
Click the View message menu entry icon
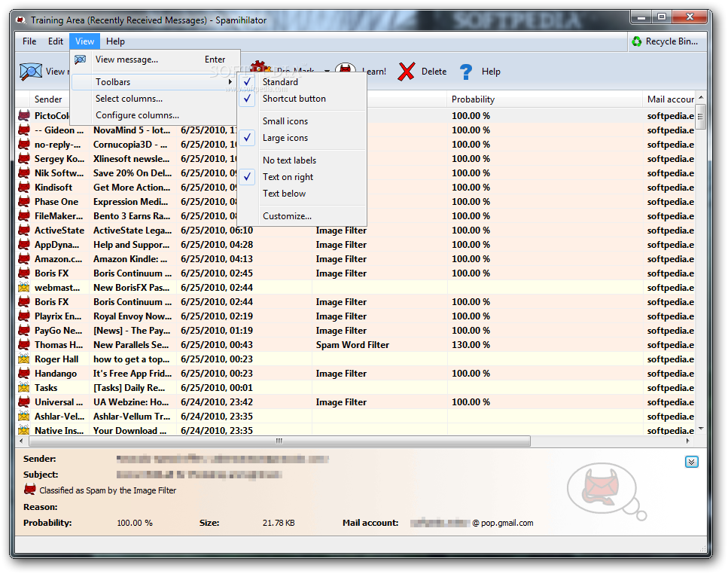click(81, 60)
